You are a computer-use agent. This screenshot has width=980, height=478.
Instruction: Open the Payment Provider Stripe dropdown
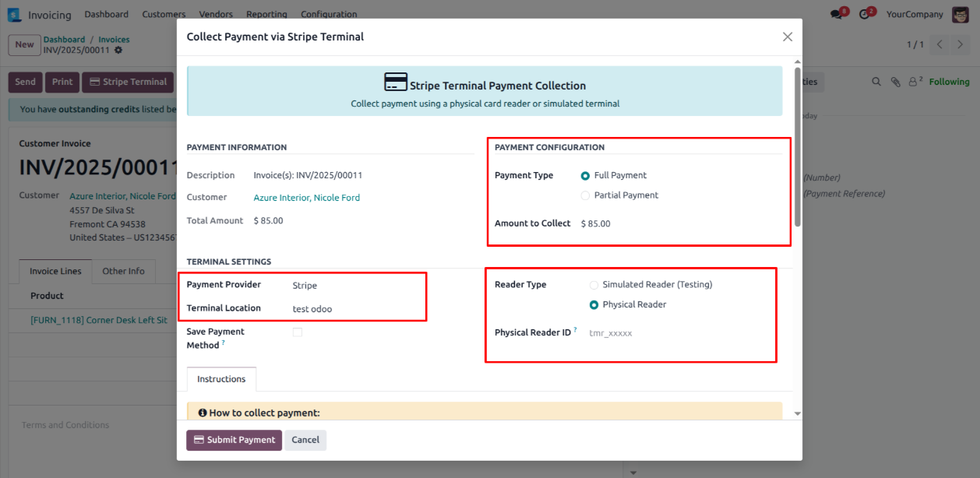tap(354, 286)
